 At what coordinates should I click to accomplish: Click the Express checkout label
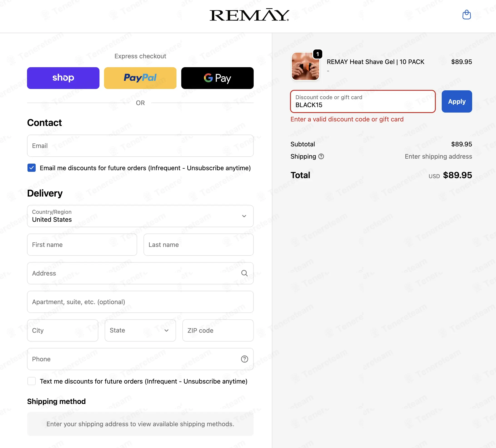coord(140,56)
